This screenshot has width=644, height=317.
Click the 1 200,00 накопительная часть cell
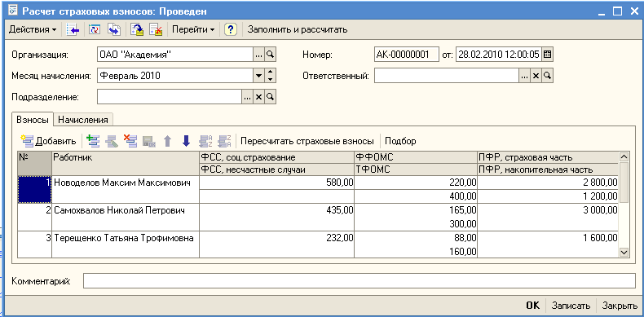click(x=548, y=196)
